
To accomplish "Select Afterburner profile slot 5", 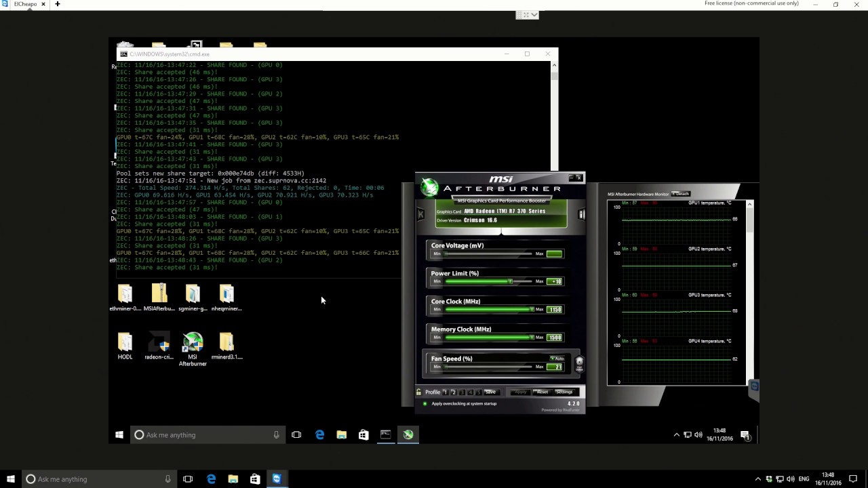I will [478, 392].
